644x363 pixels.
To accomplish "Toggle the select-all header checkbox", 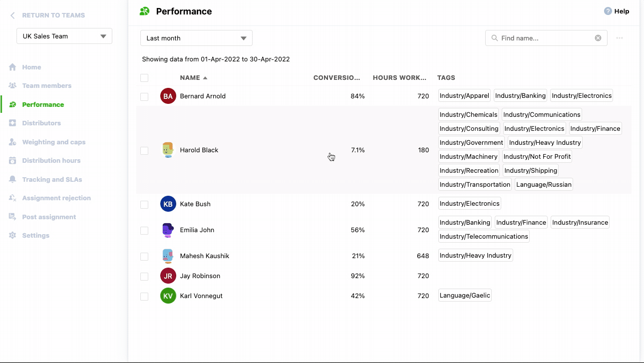I will coord(144,78).
